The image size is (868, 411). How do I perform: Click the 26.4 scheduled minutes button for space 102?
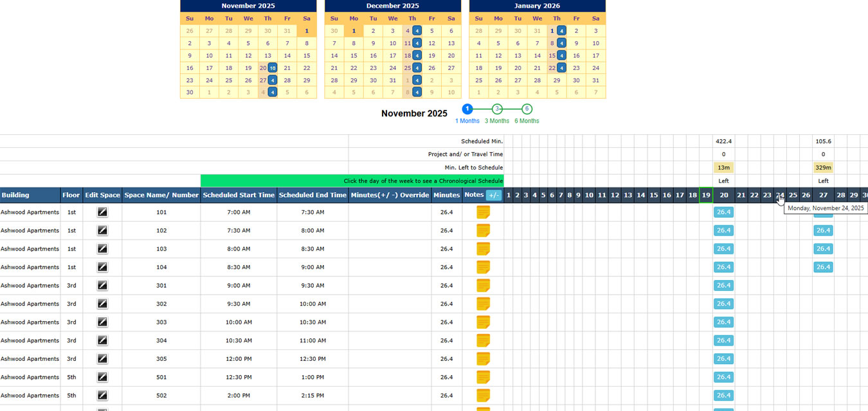click(723, 230)
